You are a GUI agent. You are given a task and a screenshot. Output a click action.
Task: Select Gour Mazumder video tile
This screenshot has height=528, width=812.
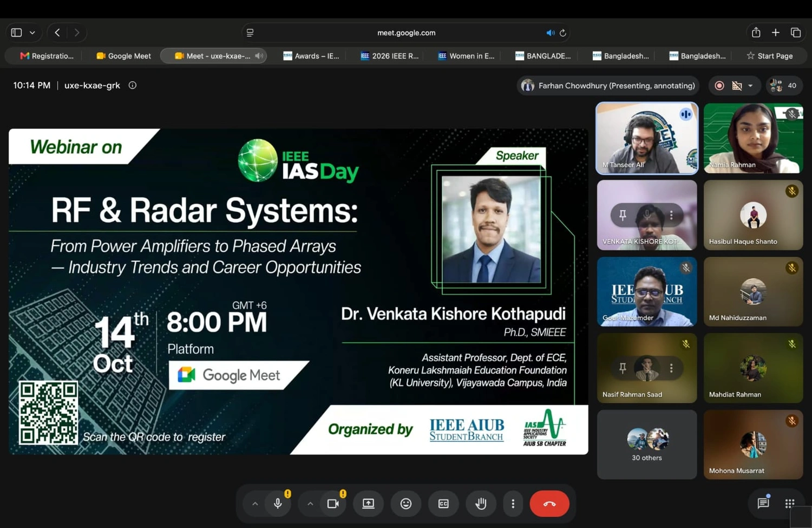647,291
